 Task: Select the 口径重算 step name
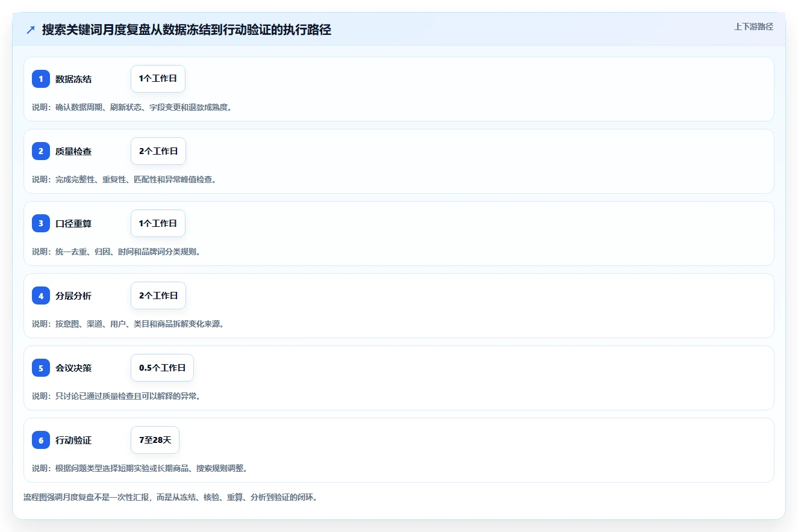coord(73,223)
